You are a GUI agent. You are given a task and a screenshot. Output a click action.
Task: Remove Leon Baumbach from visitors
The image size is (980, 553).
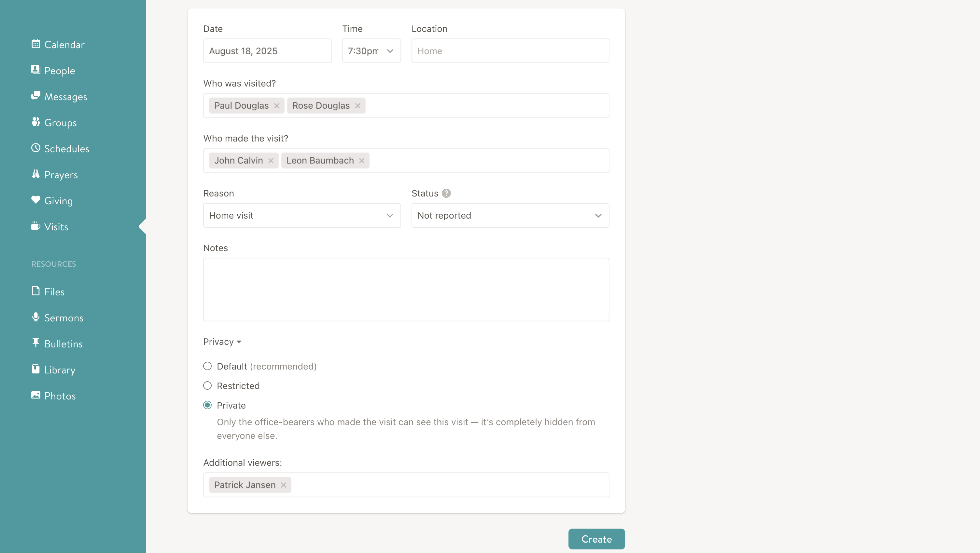pyautogui.click(x=361, y=161)
